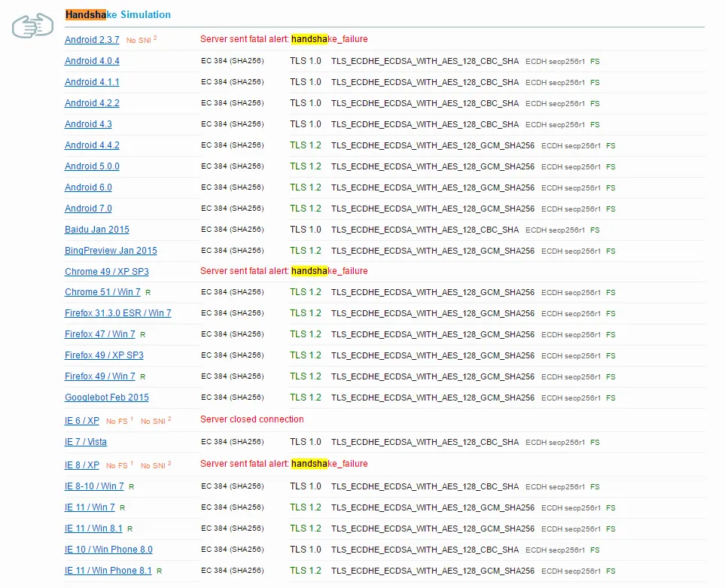Click the Handshake Simulation heading
This screenshot has width=725, height=588.
tap(118, 15)
